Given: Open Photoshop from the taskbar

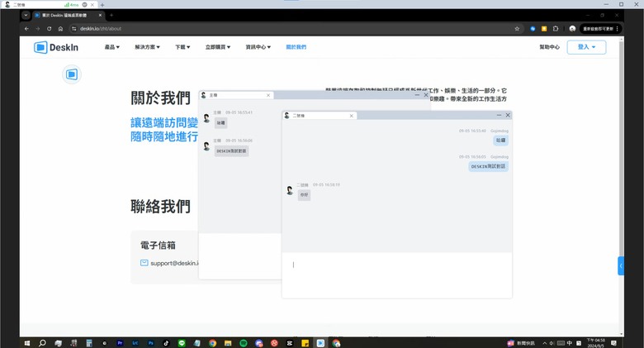Looking at the screenshot, I should (x=151, y=343).
